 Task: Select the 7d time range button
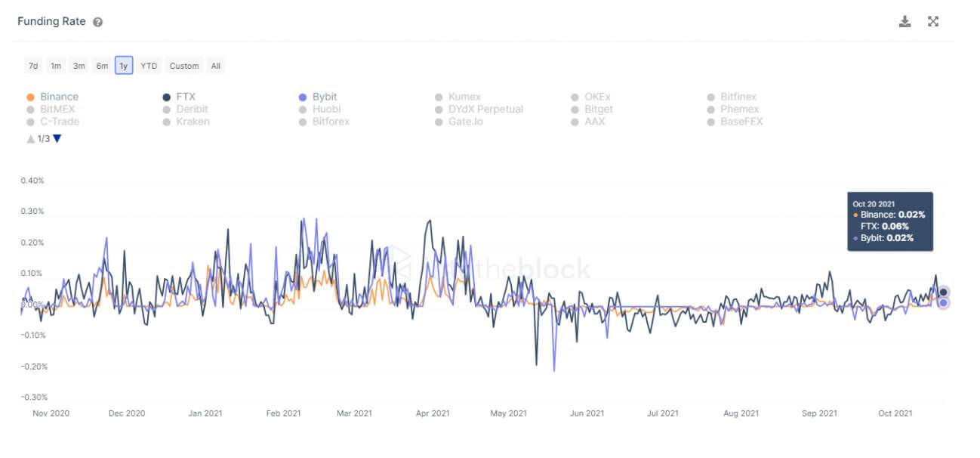[32, 66]
